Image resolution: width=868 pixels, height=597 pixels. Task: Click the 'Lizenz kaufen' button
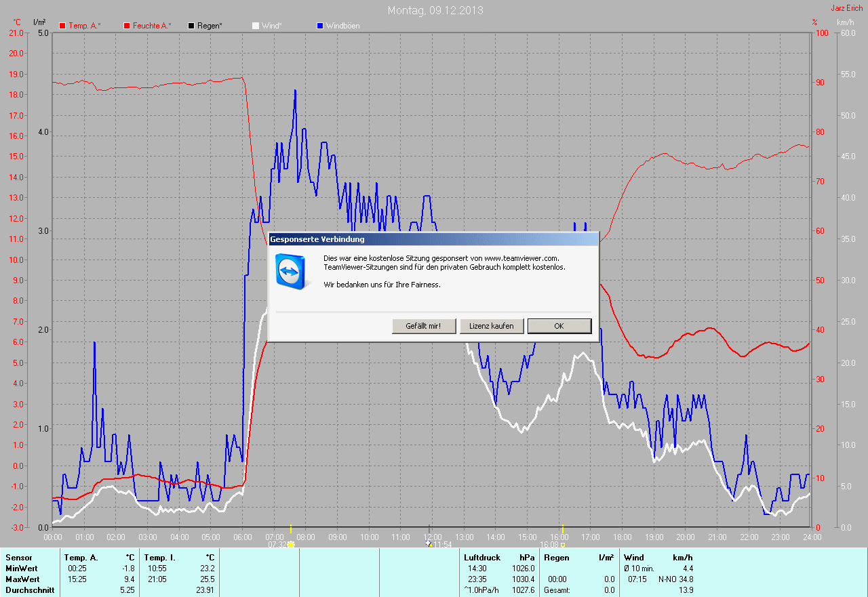(492, 326)
